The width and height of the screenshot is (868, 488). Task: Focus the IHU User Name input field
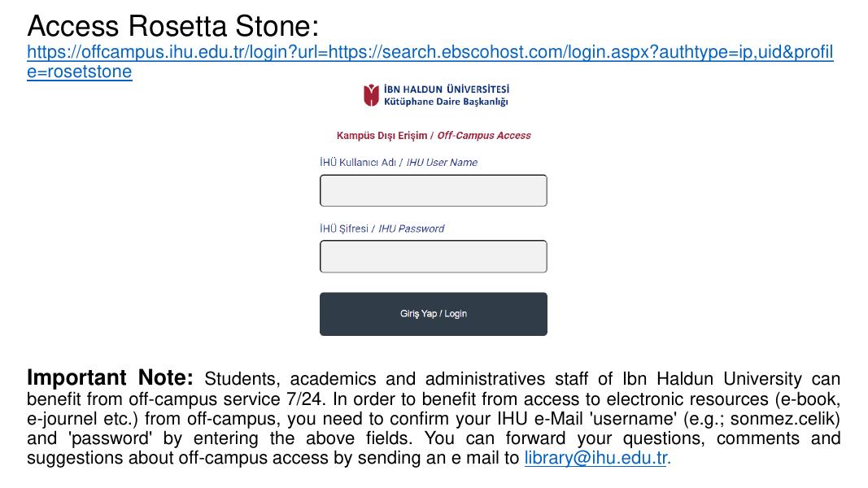coord(433,190)
